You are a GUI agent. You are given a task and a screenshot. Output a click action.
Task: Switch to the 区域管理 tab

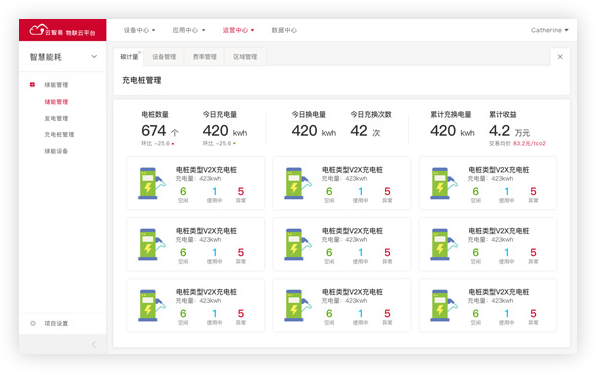(245, 57)
